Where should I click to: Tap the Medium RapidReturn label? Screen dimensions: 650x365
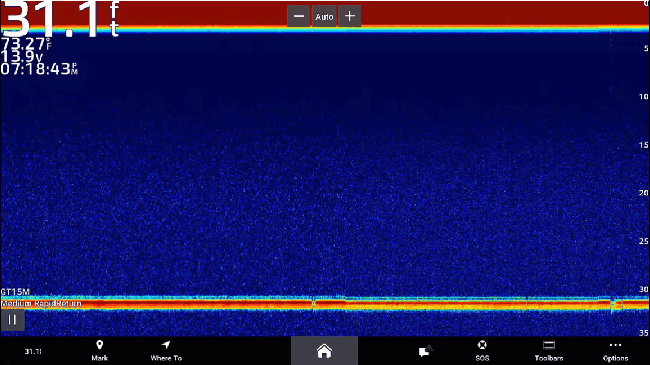pyautogui.click(x=41, y=304)
